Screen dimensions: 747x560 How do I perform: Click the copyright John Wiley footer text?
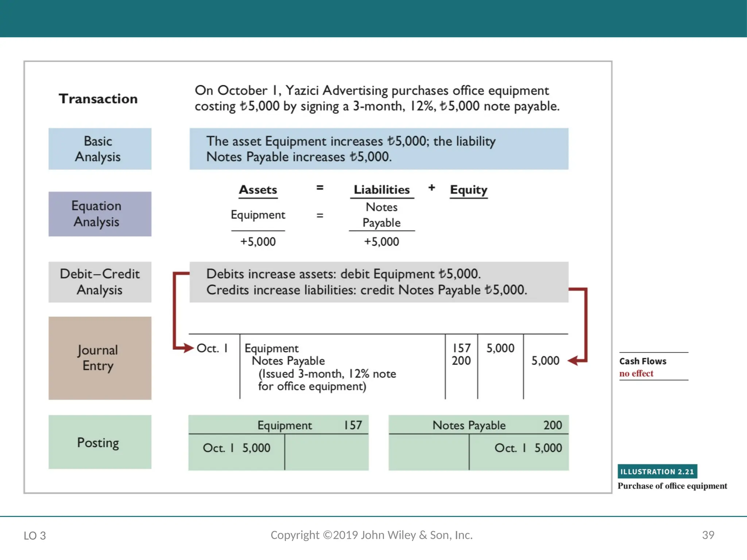pyautogui.click(x=371, y=535)
